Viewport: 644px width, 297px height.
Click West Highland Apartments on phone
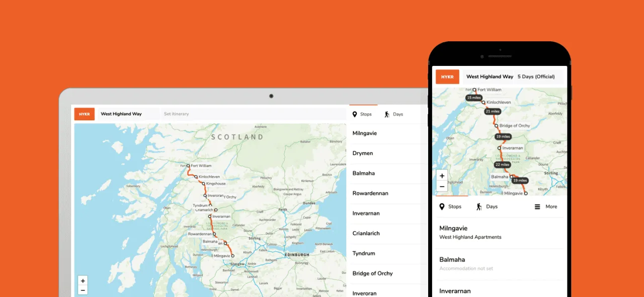(470, 237)
